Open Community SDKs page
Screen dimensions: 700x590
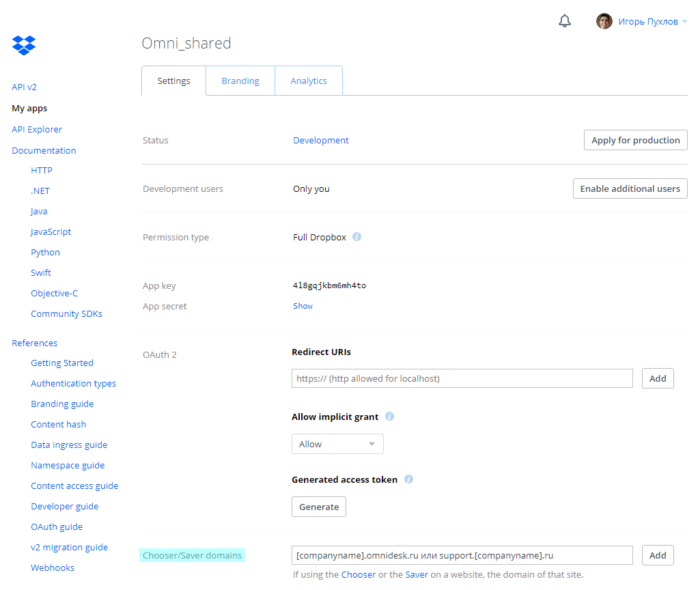[x=66, y=313]
